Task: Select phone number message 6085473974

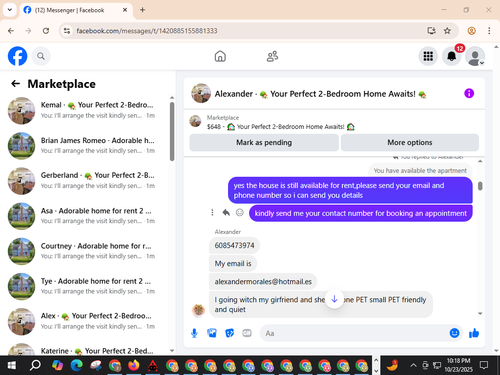Action: coord(234,246)
